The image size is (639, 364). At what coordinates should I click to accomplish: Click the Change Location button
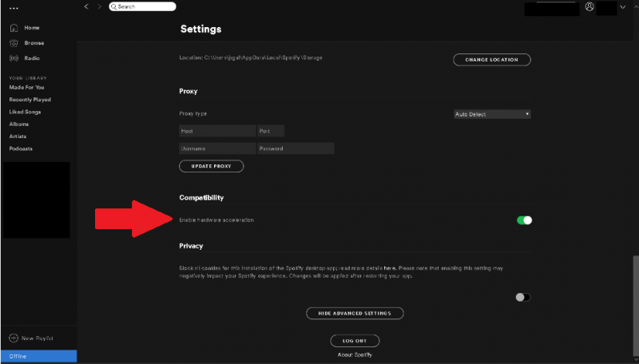(x=492, y=60)
